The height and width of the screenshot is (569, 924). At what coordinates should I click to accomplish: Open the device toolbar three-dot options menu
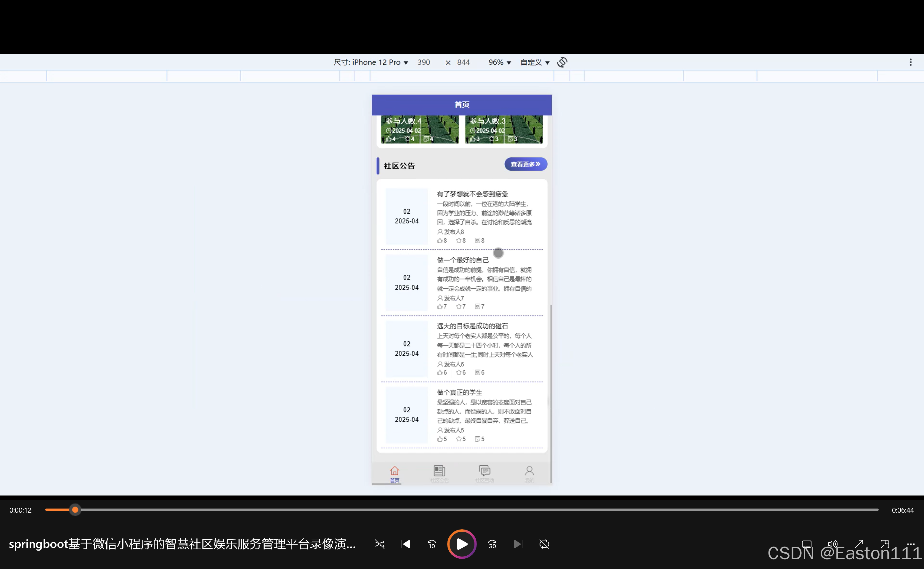(x=910, y=62)
